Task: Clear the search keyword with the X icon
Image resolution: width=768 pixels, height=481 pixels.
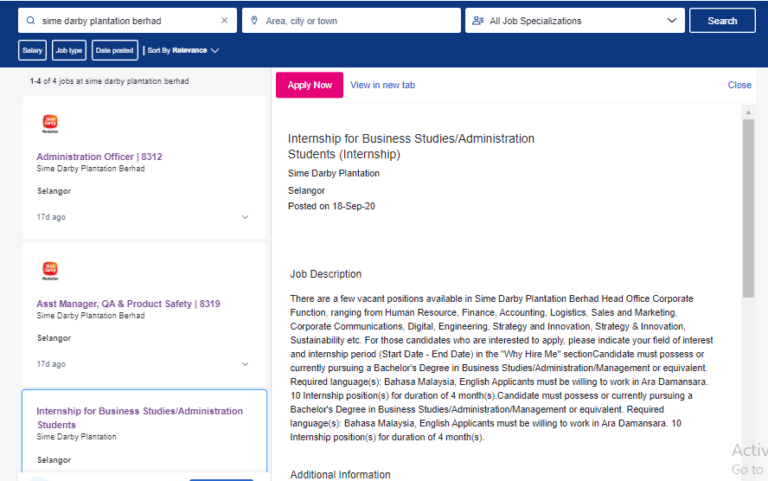Action: pyautogui.click(x=224, y=20)
